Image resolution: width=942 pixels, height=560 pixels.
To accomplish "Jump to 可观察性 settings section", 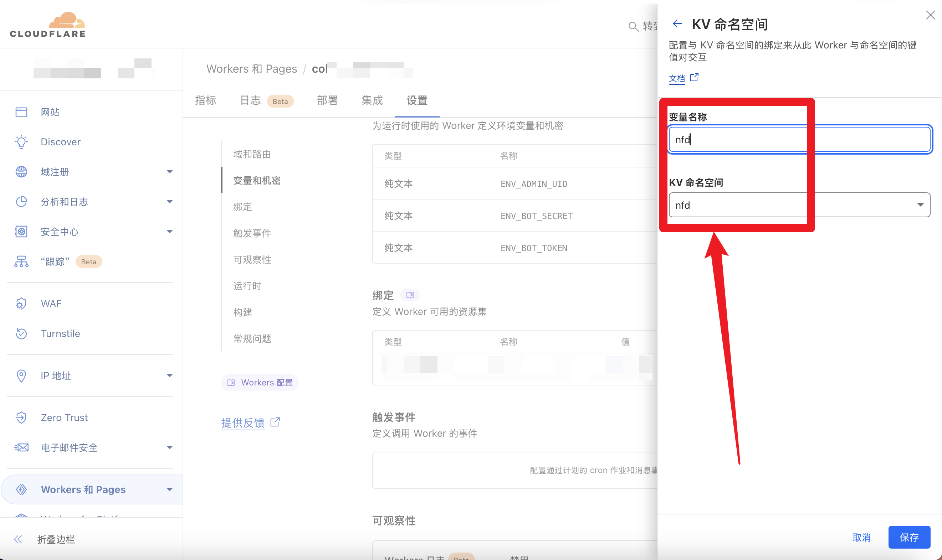I will tap(252, 259).
